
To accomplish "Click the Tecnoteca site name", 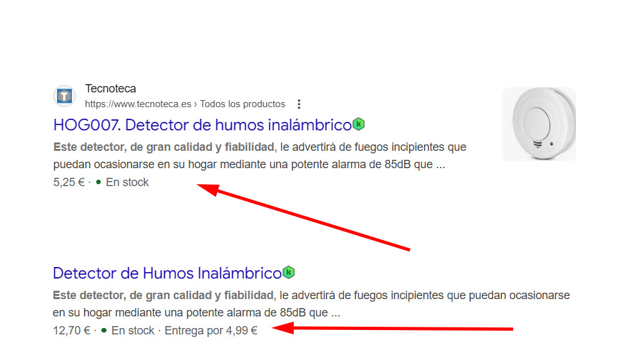I will [110, 89].
